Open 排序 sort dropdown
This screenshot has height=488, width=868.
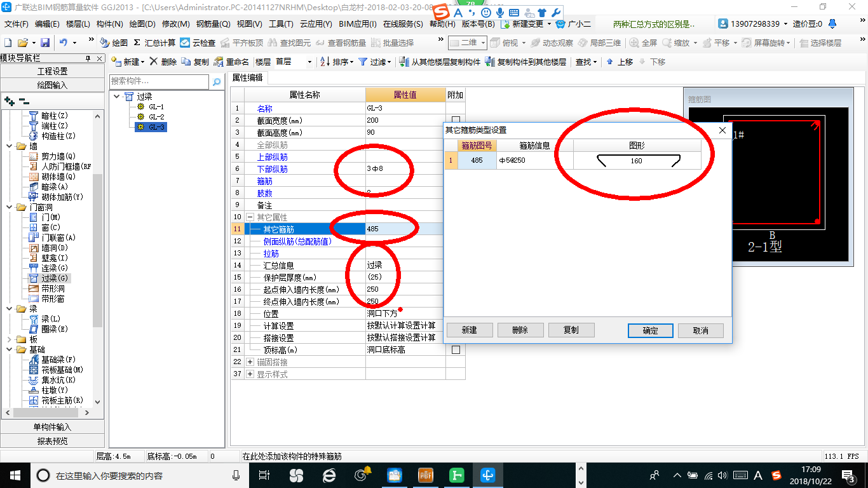point(336,62)
